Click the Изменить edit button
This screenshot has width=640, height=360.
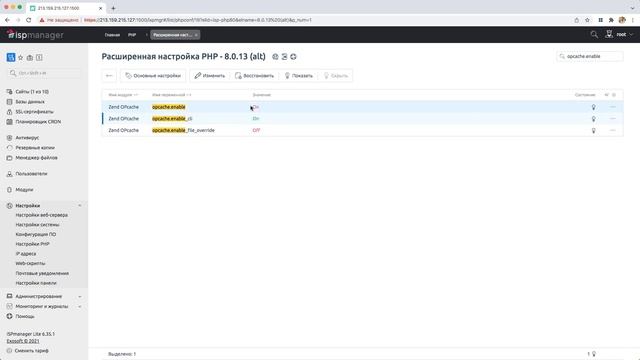209,76
